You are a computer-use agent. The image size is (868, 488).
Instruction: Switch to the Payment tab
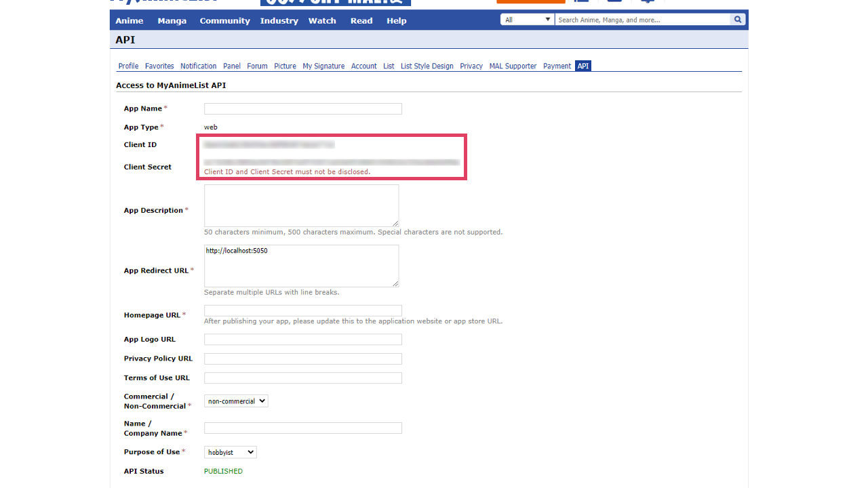coord(557,66)
